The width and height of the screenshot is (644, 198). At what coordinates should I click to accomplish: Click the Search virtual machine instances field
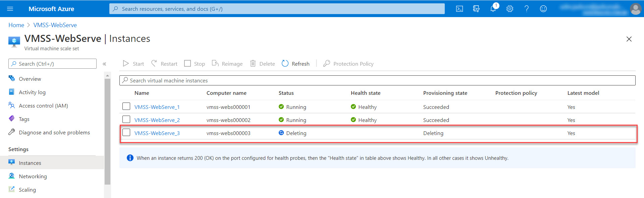pyautogui.click(x=377, y=80)
